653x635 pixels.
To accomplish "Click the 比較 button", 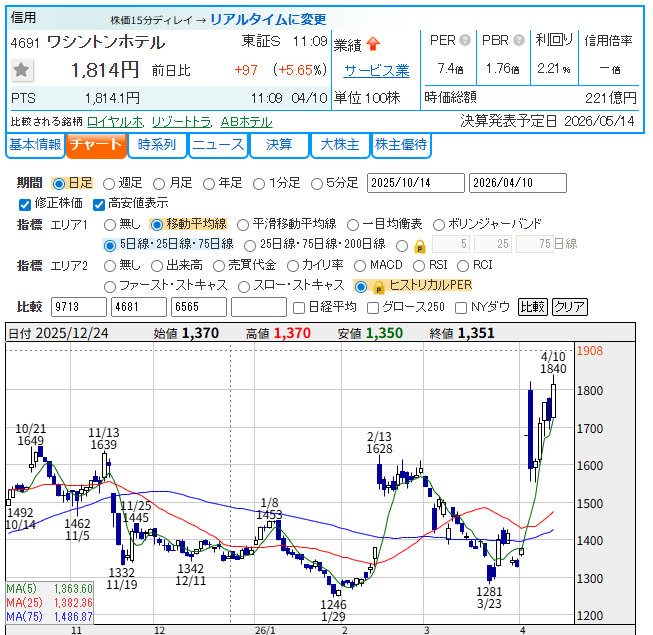I will click(x=533, y=307).
